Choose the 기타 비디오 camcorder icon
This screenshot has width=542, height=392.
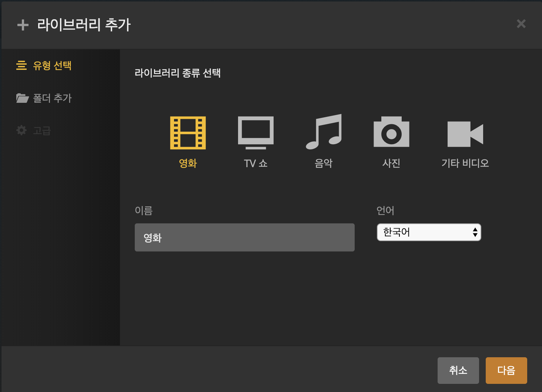(465, 134)
